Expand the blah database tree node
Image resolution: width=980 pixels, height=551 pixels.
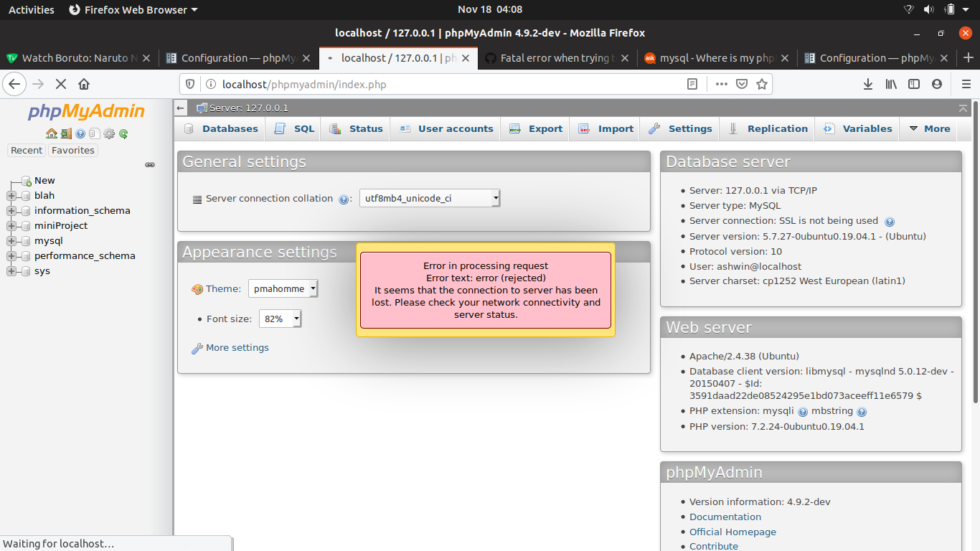[x=11, y=196]
